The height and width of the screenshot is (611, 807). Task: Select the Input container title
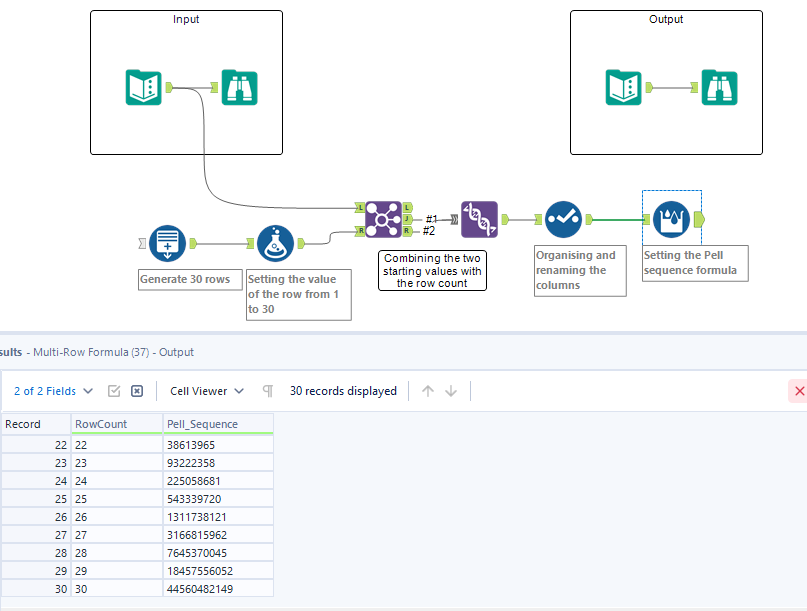(186, 19)
